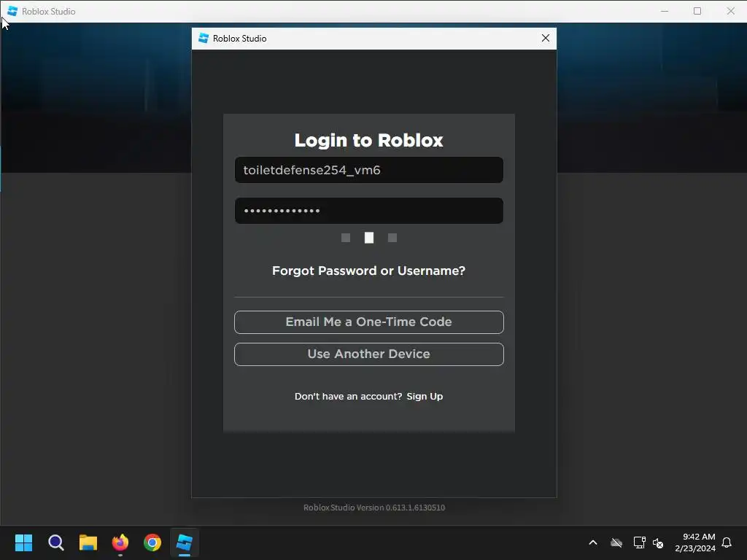Open the Windows Start menu
Viewport: 747px width, 560px height.
click(x=23, y=542)
